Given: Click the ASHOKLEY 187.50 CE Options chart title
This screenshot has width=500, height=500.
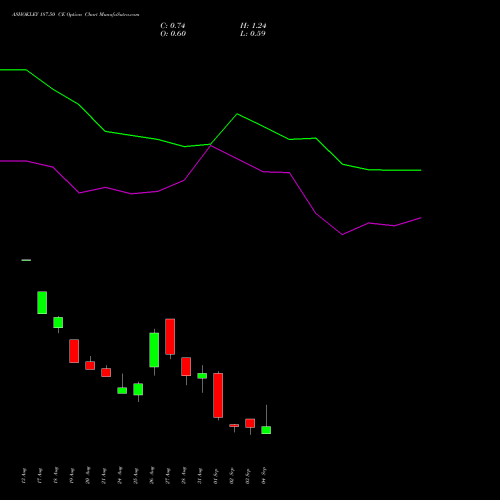Looking at the screenshot, I should (76, 15).
